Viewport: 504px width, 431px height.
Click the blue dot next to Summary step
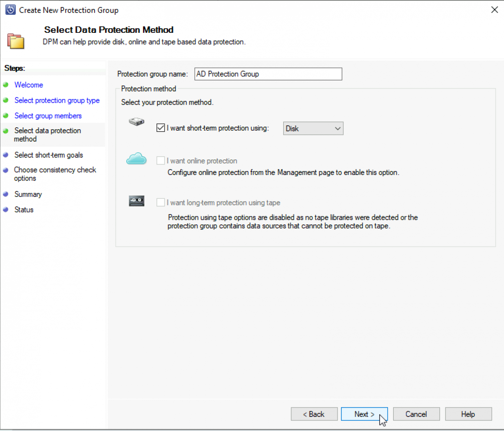coord(6,194)
